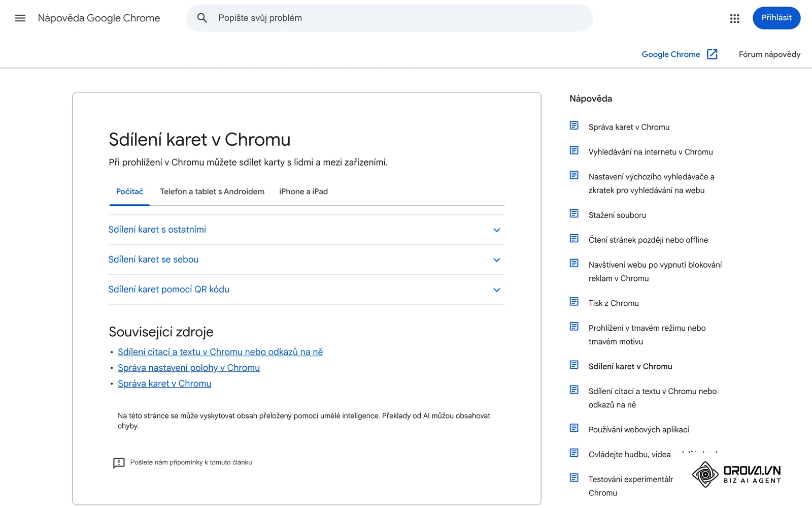Expand Sdílení karet se sebou section
The height and width of the screenshot is (508, 812).
click(306, 260)
